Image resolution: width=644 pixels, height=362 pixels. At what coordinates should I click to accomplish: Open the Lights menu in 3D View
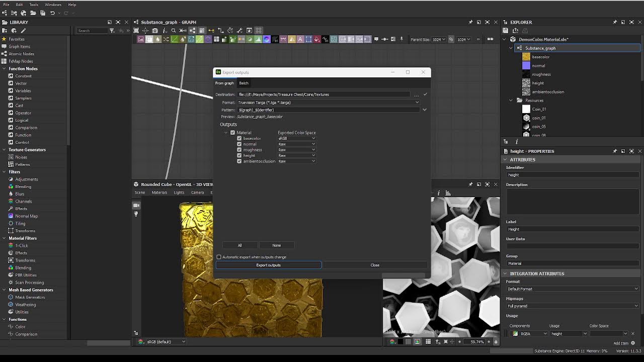pos(179,193)
